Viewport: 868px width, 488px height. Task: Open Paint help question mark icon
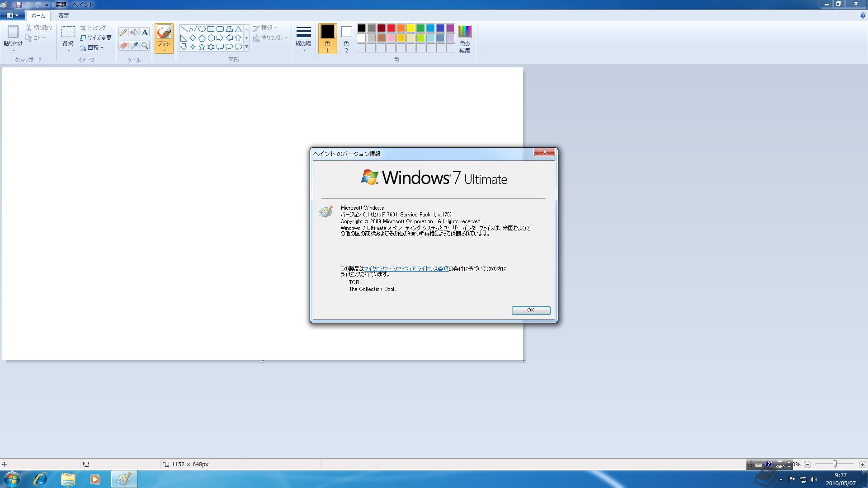point(863,15)
